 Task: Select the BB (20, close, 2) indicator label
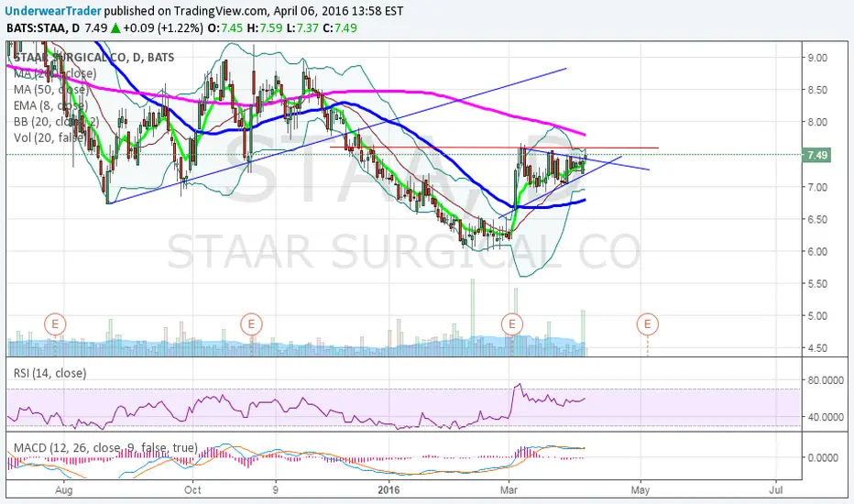click(x=57, y=122)
